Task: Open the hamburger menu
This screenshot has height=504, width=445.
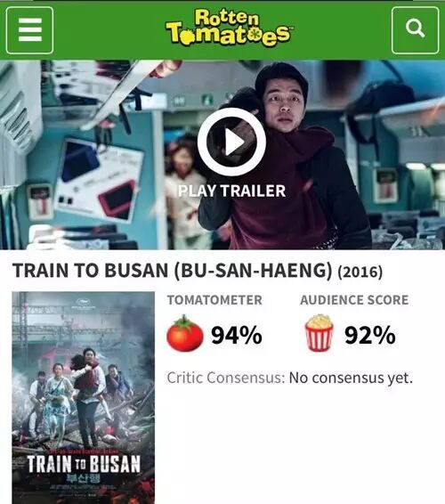Action: (x=29, y=30)
